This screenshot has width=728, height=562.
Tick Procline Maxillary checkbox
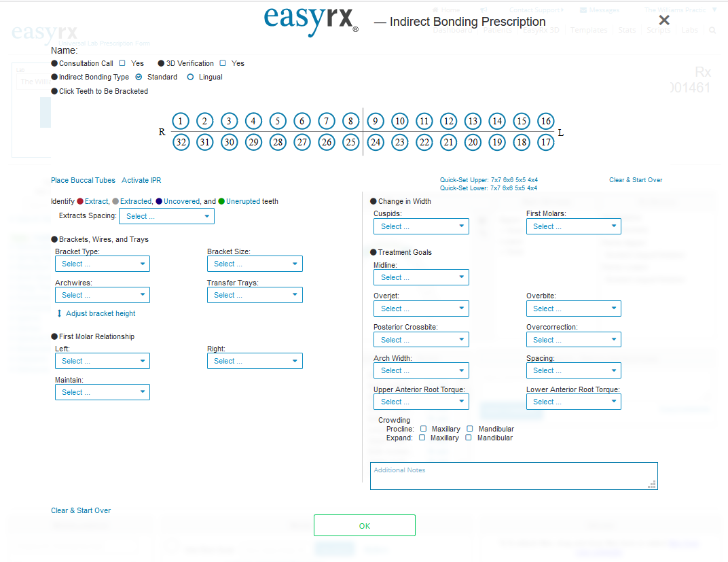[424, 429]
